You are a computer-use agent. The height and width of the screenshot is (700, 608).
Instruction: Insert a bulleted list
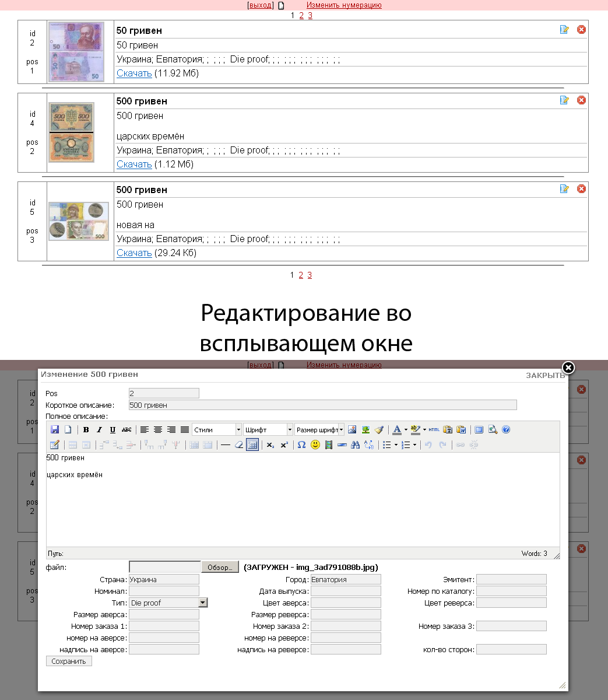click(386, 445)
